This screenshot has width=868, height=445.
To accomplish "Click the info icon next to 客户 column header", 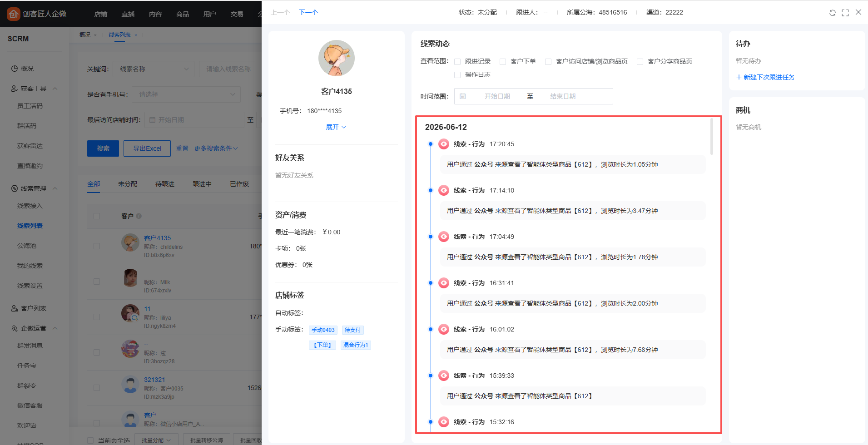I will (x=139, y=216).
